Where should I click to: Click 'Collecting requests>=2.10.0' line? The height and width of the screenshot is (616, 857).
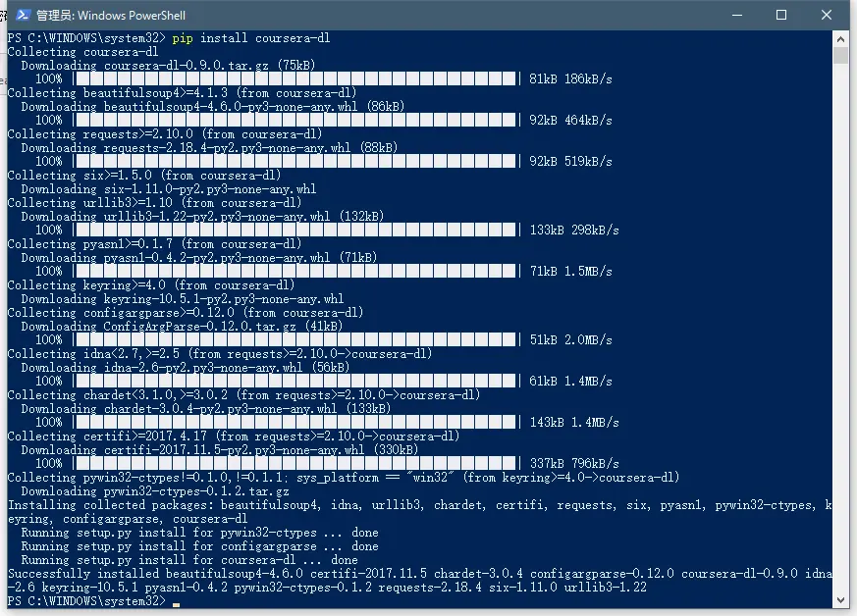point(165,134)
